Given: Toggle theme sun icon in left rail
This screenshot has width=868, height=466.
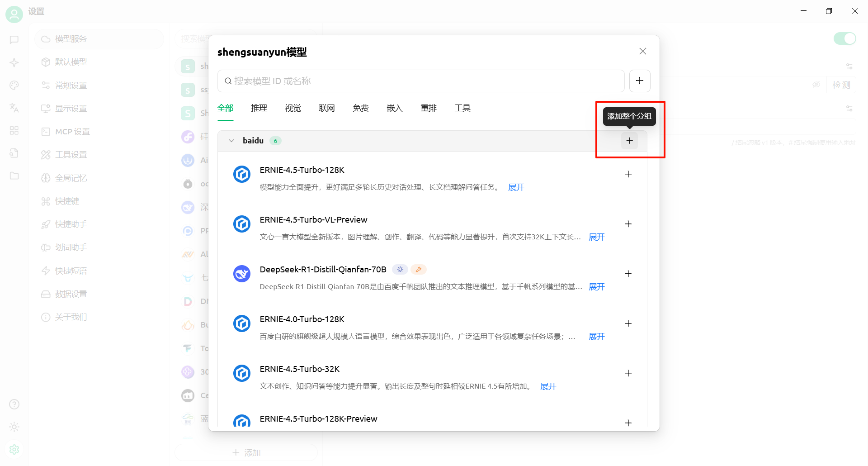Looking at the screenshot, I should (14, 427).
